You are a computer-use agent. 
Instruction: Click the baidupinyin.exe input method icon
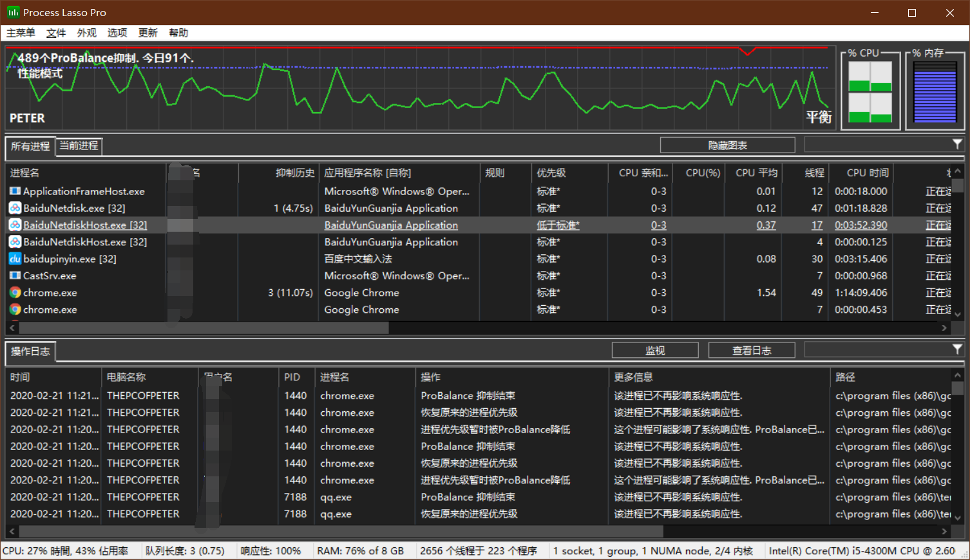click(15, 259)
